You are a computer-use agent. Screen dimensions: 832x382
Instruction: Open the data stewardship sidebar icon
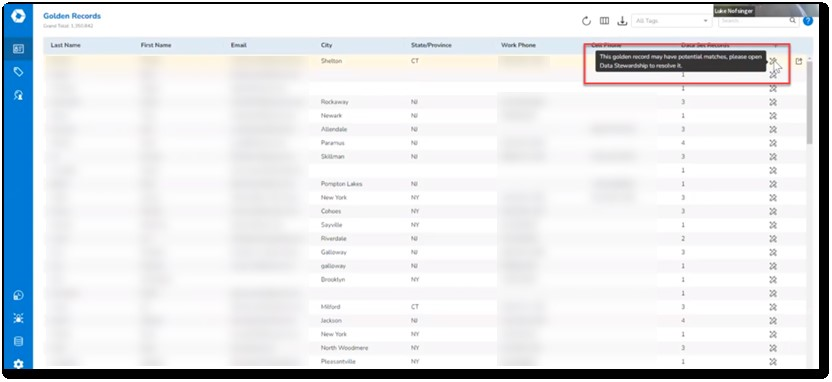click(18, 96)
